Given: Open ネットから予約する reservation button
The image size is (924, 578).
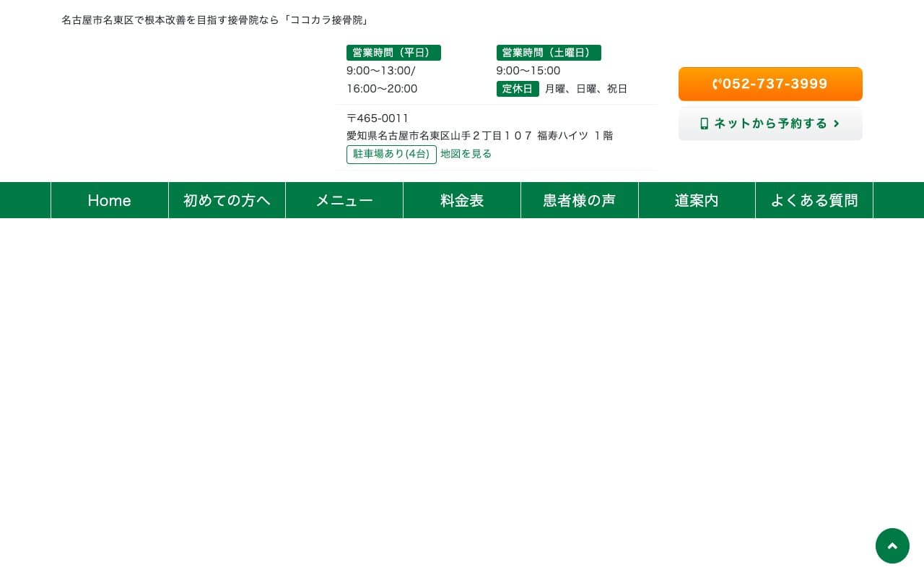Looking at the screenshot, I should [x=770, y=124].
